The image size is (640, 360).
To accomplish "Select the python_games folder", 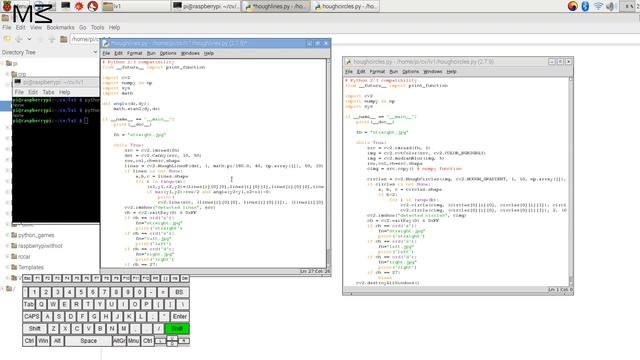I will (x=33, y=235).
